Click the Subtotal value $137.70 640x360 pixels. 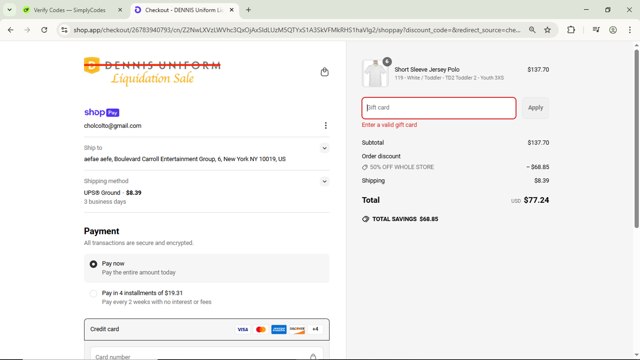(x=538, y=142)
